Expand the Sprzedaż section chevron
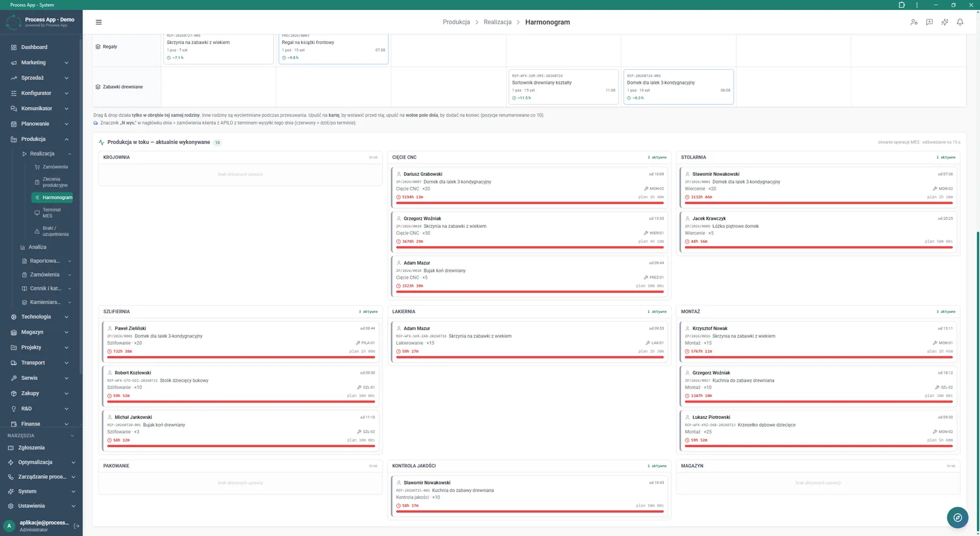The height and width of the screenshot is (536, 980). (x=66, y=78)
